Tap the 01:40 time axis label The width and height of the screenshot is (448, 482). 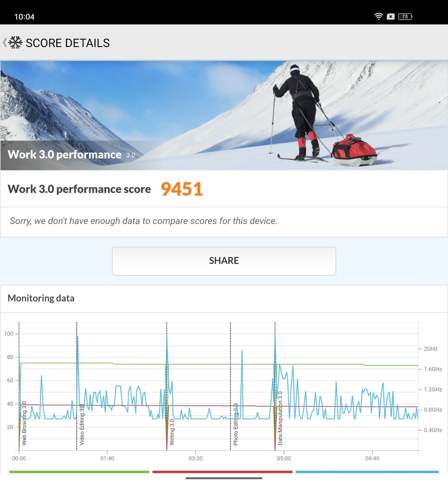click(x=107, y=459)
